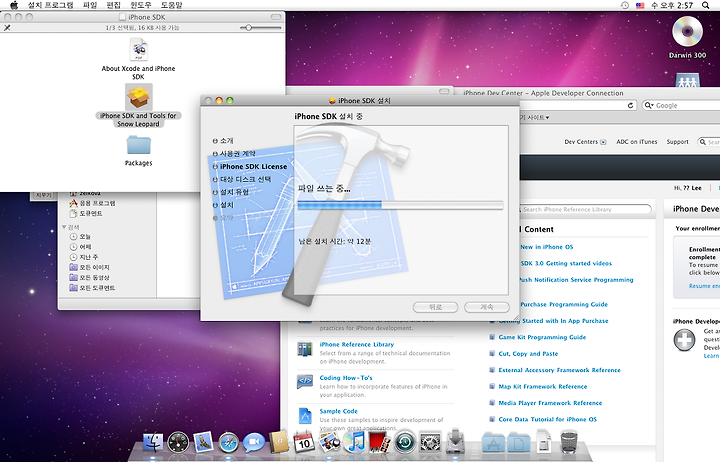Open the 도움말 menu
Screen dimensions: 720x462
click(x=172, y=5)
